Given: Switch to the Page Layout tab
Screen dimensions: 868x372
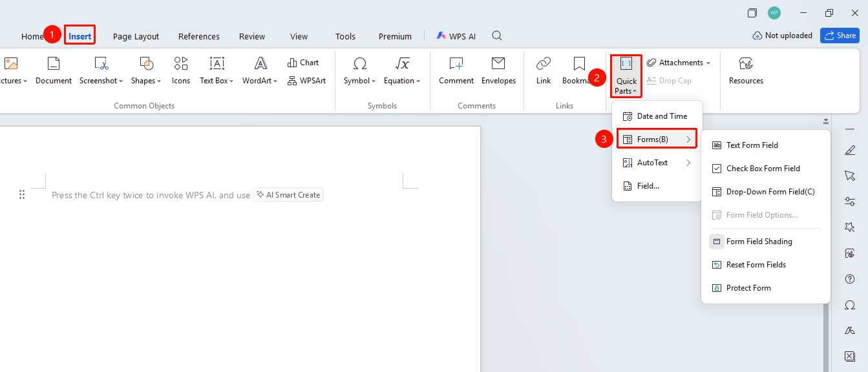Looking at the screenshot, I should tap(136, 36).
